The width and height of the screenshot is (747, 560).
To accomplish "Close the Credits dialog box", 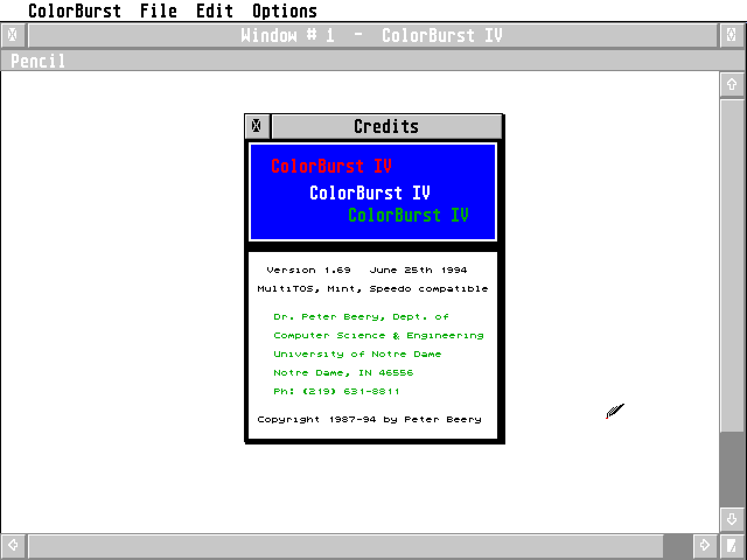I will pyautogui.click(x=257, y=126).
